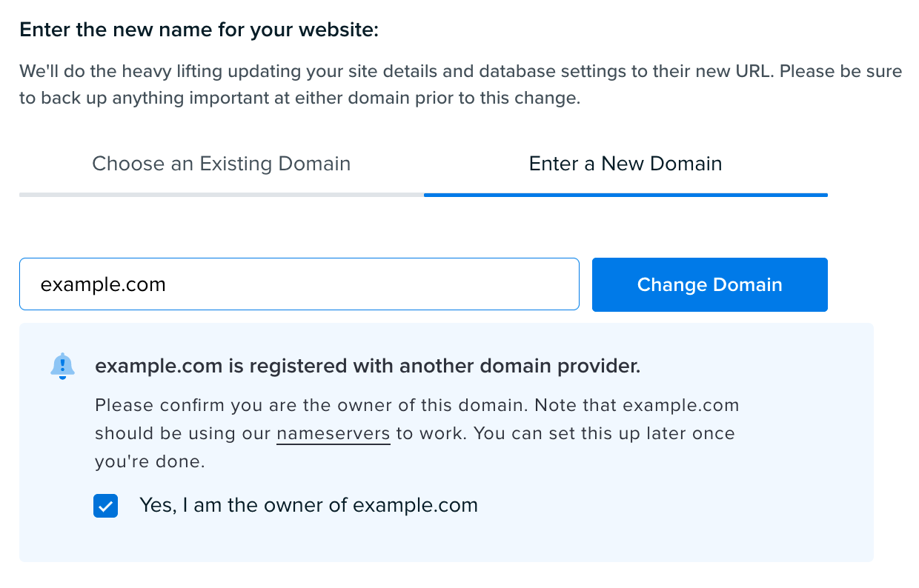The width and height of the screenshot is (919, 588).
Task: Click 'registered with another domain provider' notice heading
Action: click(x=368, y=366)
